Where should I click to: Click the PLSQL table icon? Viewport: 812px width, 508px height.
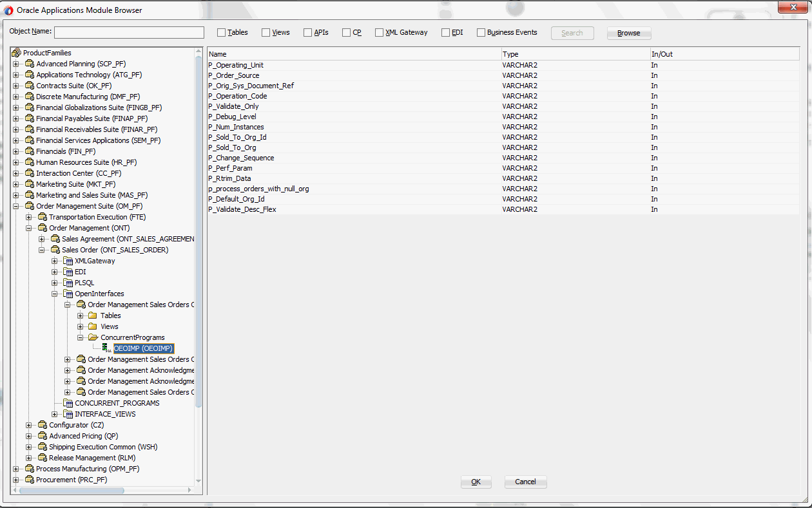68,283
